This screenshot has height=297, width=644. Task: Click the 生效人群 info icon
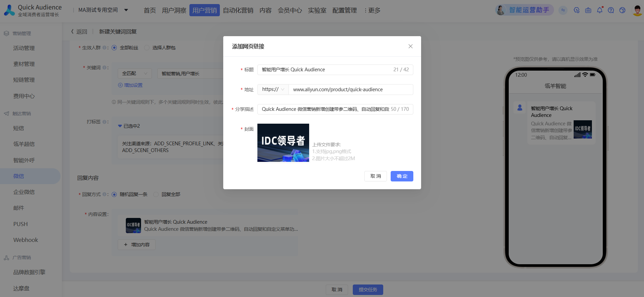coord(105,48)
